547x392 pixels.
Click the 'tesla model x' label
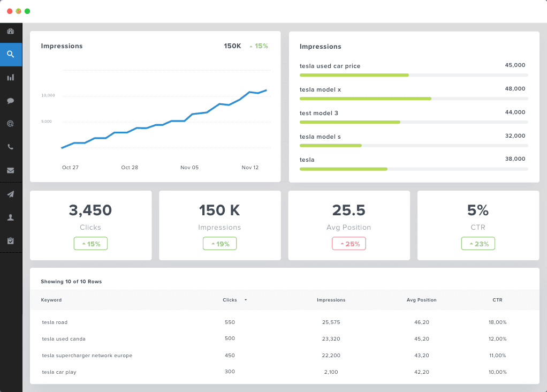click(320, 90)
